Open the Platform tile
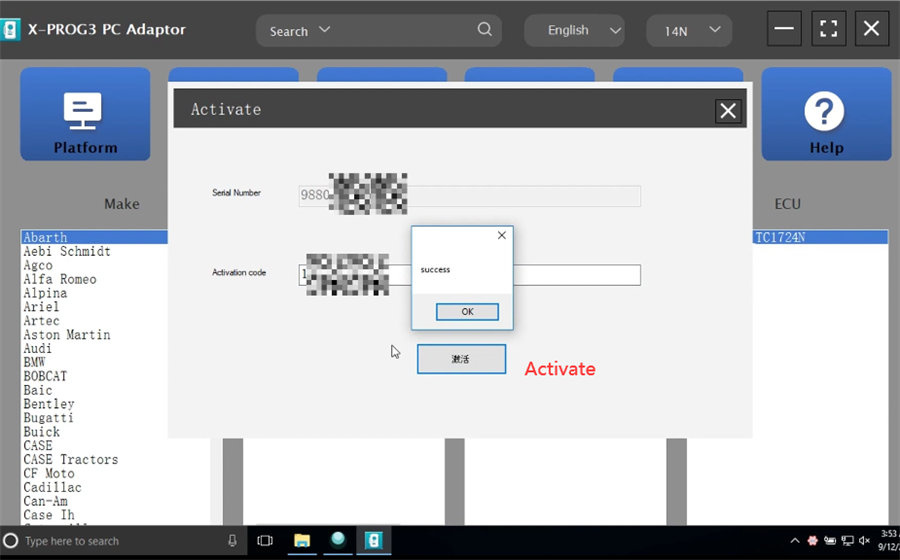This screenshot has width=900, height=560. pyautogui.click(x=85, y=114)
